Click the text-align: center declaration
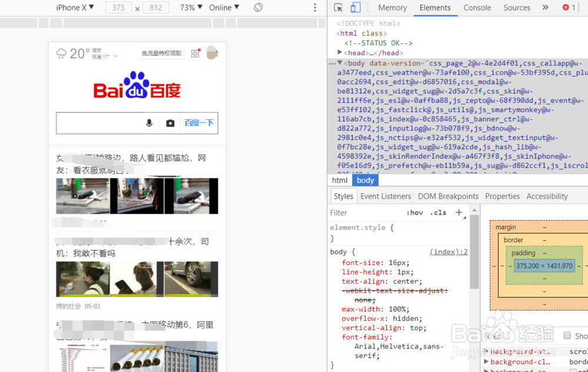The width and height of the screenshot is (588, 372). [382, 281]
